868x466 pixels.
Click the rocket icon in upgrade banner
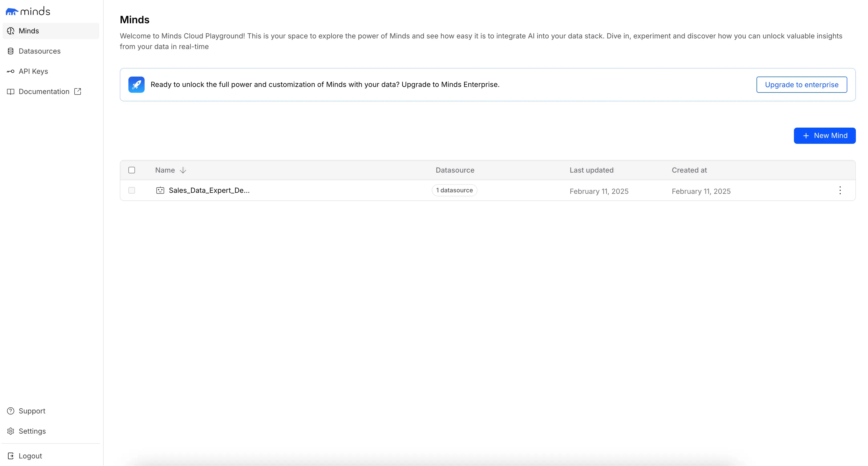[136, 85]
